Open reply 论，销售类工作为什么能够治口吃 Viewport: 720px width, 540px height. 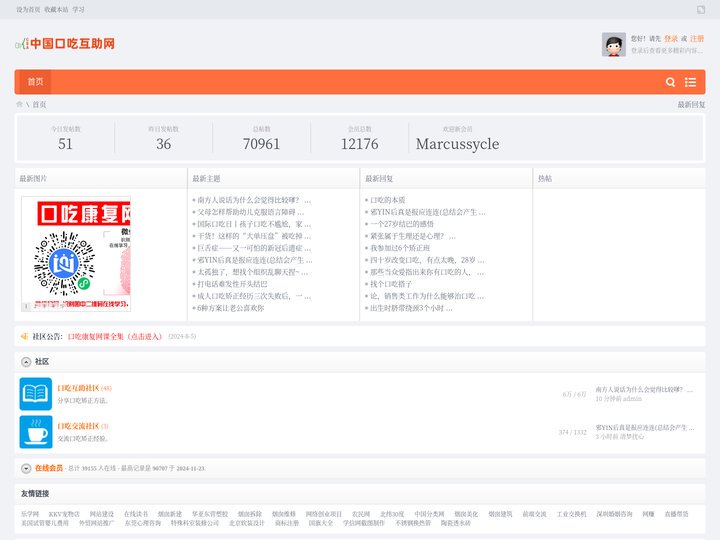pyautogui.click(x=427, y=296)
